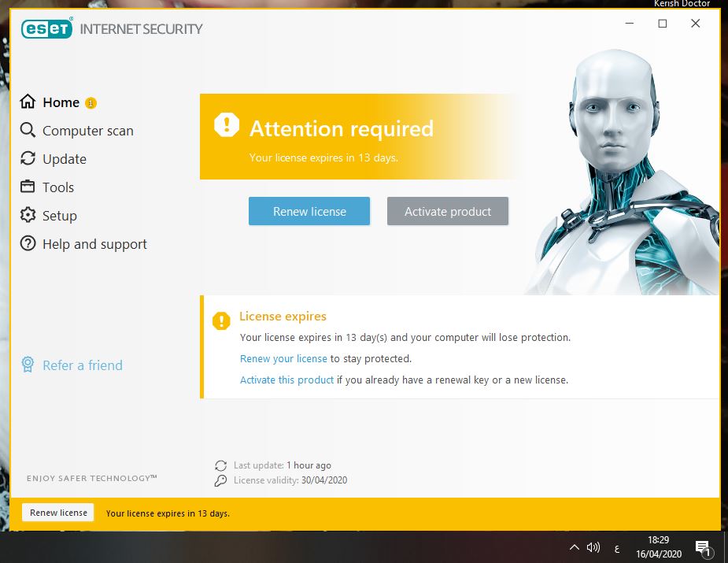728x563 pixels.
Task: Click the ESET logo
Action: tap(47, 28)
